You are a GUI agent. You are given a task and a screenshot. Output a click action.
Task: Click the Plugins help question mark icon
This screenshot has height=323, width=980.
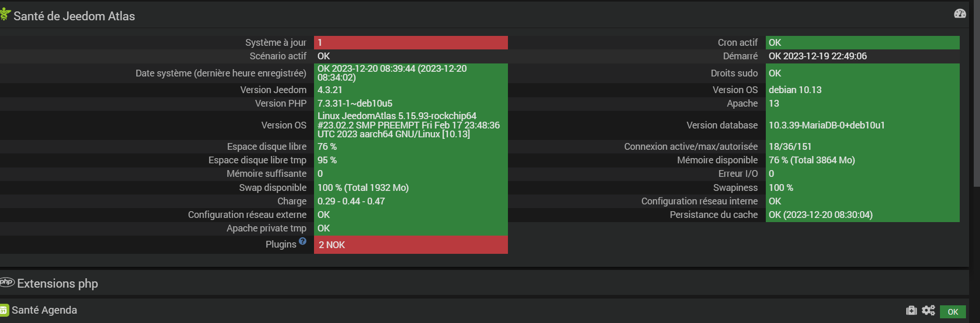pos(303,241)
